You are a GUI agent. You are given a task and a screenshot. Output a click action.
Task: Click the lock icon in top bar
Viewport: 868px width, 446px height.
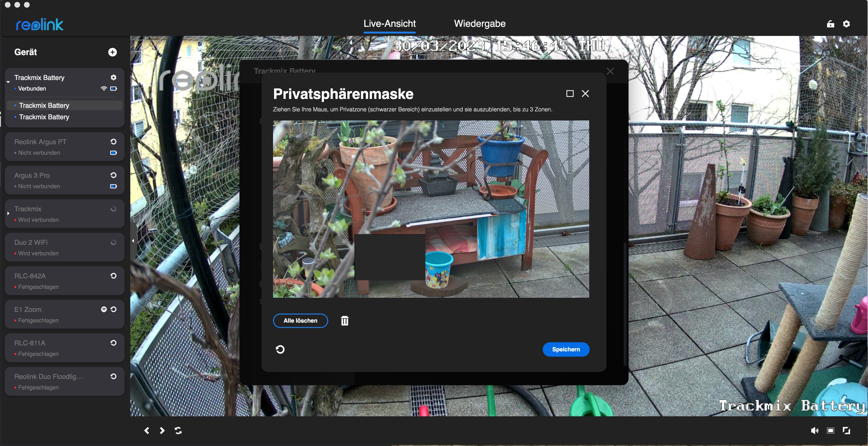(x=830, y=24)
